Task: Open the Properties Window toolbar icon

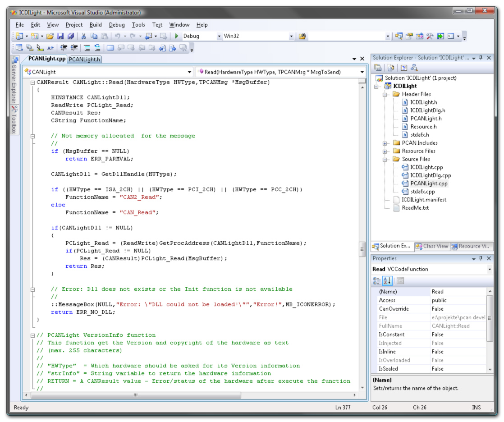Action: tap(409, 36)
